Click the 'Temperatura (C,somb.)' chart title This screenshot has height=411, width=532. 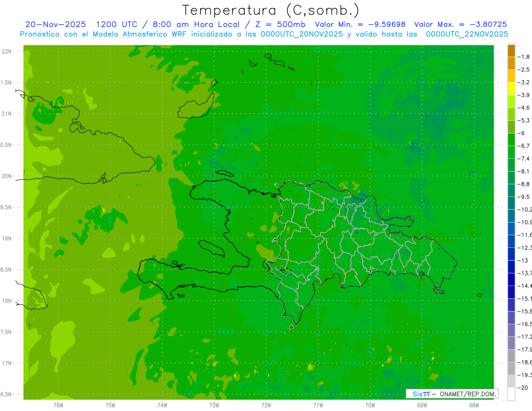click(270, 11)
